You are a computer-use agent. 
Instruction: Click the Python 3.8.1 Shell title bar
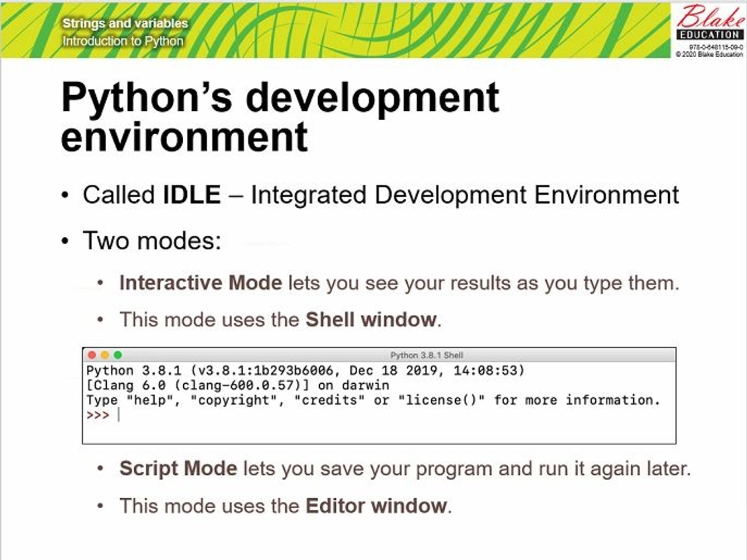(x=427, y=354)
